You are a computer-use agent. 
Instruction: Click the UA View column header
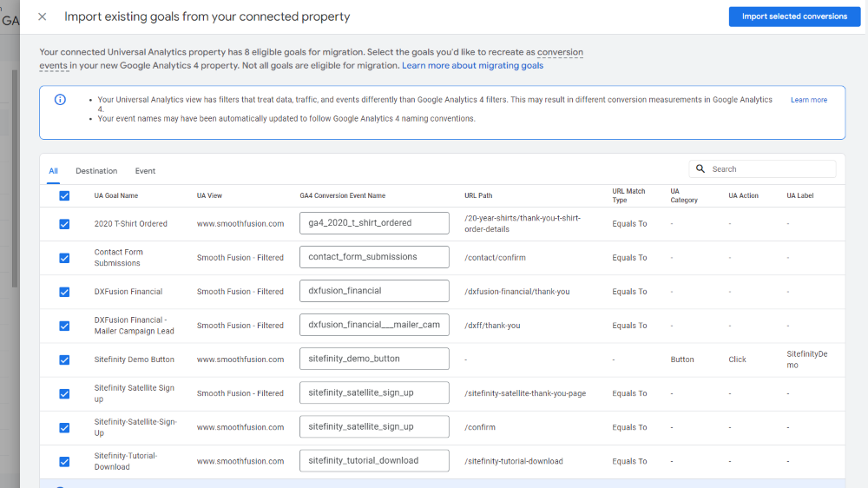pyautogui.click(x=209, y=195)
